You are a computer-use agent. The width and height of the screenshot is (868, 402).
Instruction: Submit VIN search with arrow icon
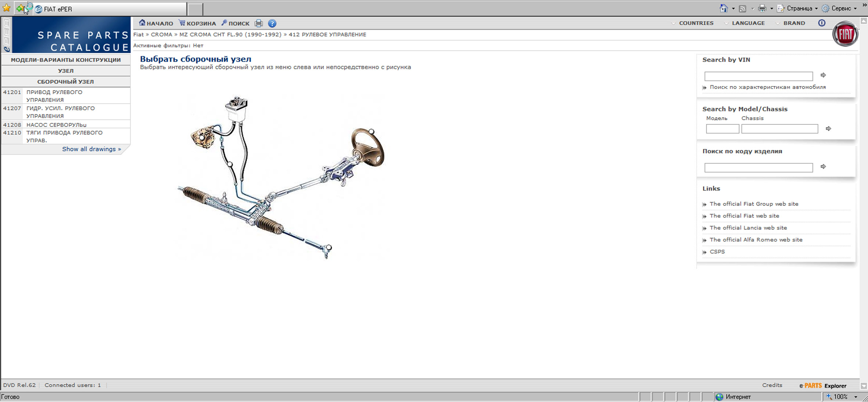pos(823,75)
